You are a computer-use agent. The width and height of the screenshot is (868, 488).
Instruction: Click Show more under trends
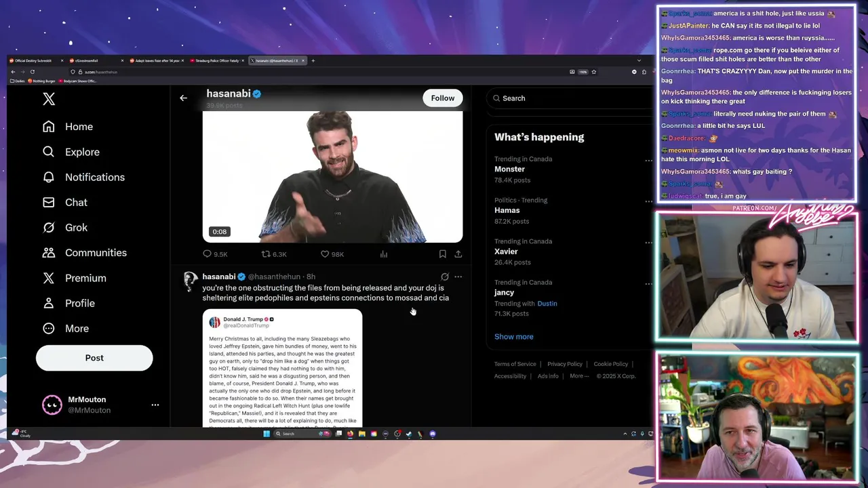(x=514, y=337)
